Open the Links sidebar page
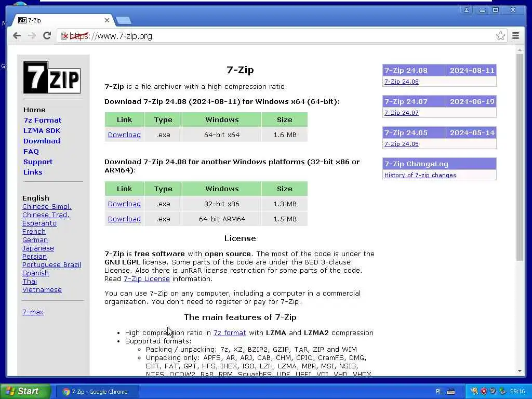532x399 pixels. (33, 172)
